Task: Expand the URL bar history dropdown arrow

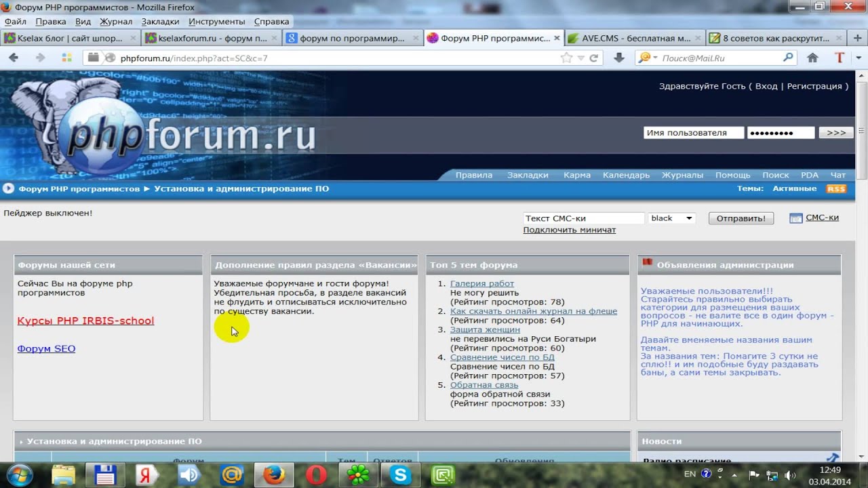Action: (580, 58)
